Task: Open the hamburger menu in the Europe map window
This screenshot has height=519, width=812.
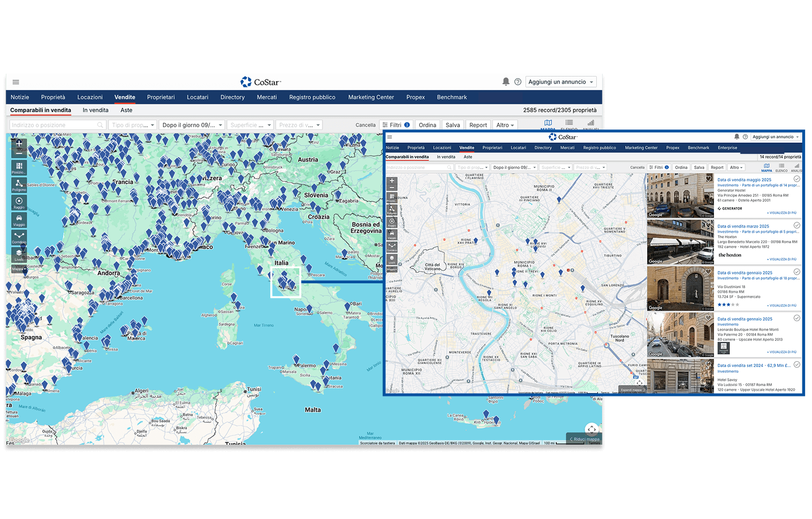Action: 16,82
